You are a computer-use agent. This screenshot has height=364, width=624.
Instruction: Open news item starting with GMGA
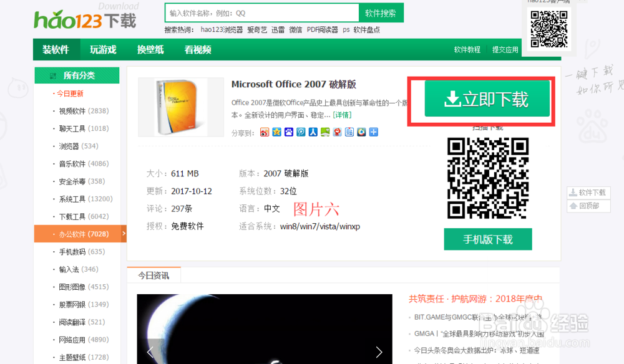tap(479, 334)
